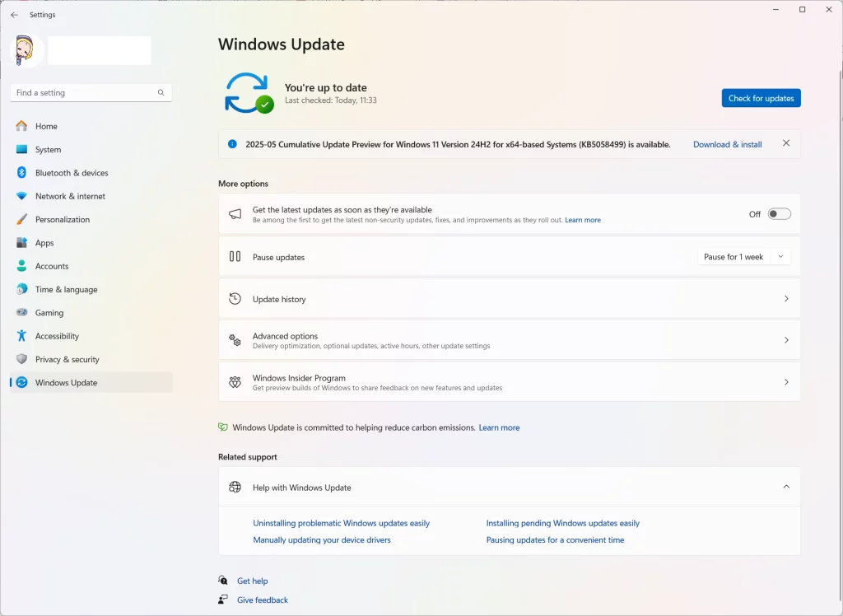Click the green leaf carbon emissions icon

(222, 427)
